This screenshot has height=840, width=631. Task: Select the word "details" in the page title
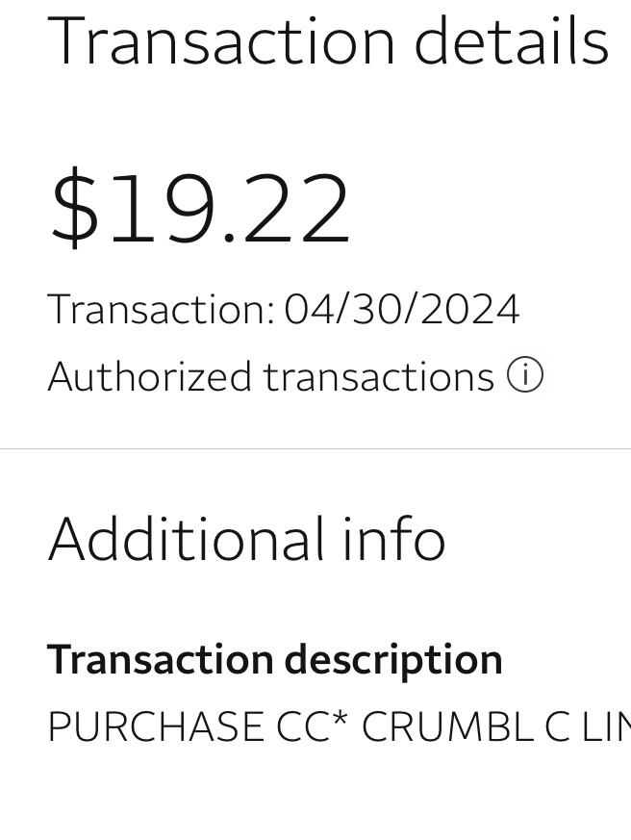[511, 40]
